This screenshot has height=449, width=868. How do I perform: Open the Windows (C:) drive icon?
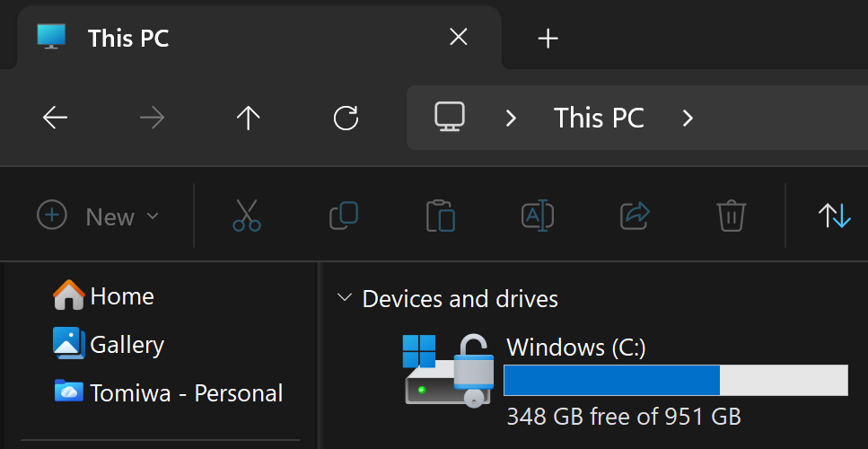point(449,370)
